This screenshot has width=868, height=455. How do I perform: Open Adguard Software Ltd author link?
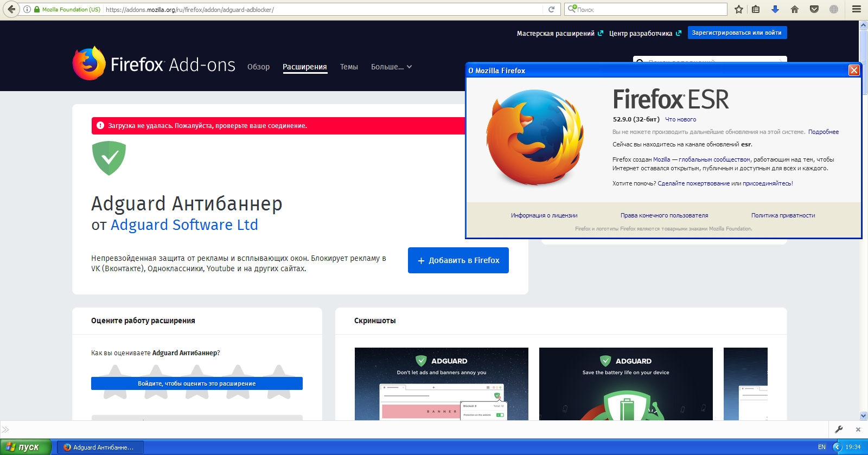click(184, 225)
